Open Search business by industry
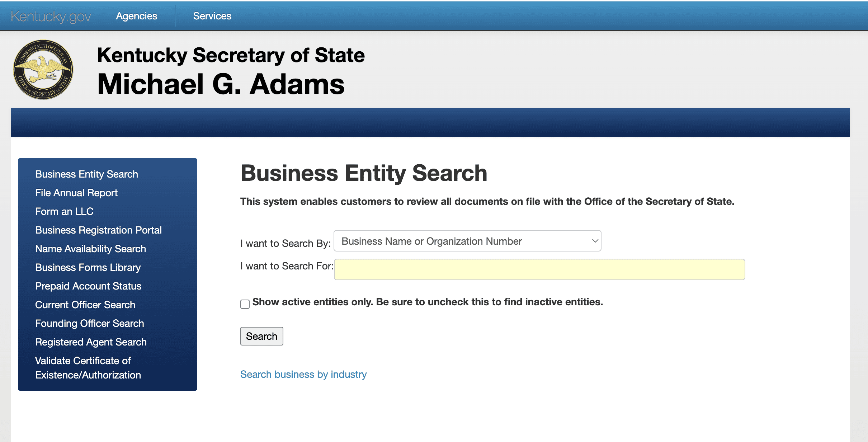The height and width of the screenshot is (442, 868). 303,374
